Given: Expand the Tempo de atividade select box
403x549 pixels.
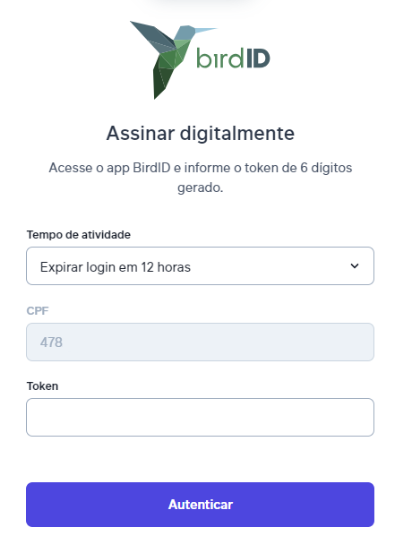Looking at the screenshot, I should pyautogui.click(x=200, y=266).
